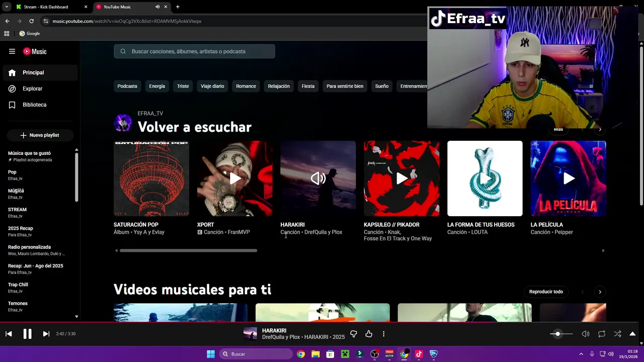
Task: Open Google bookmark
Action: [30, 34]
